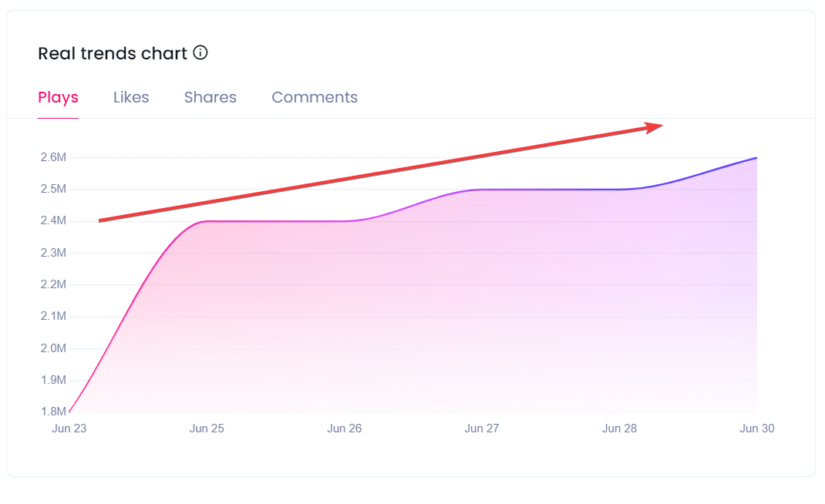
Task: Click the 2.0M y-axis label
Action: [53, 348]
